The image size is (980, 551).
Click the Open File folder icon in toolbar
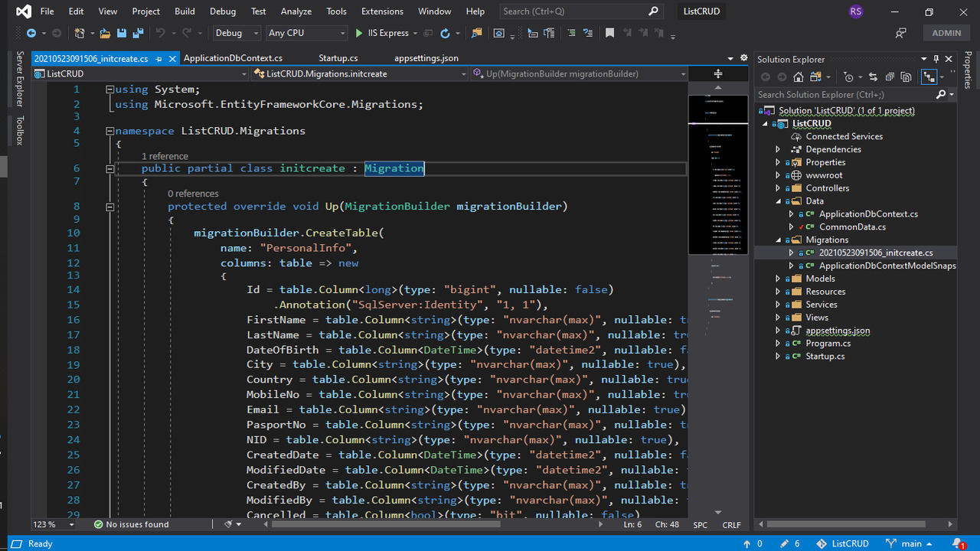105,33
